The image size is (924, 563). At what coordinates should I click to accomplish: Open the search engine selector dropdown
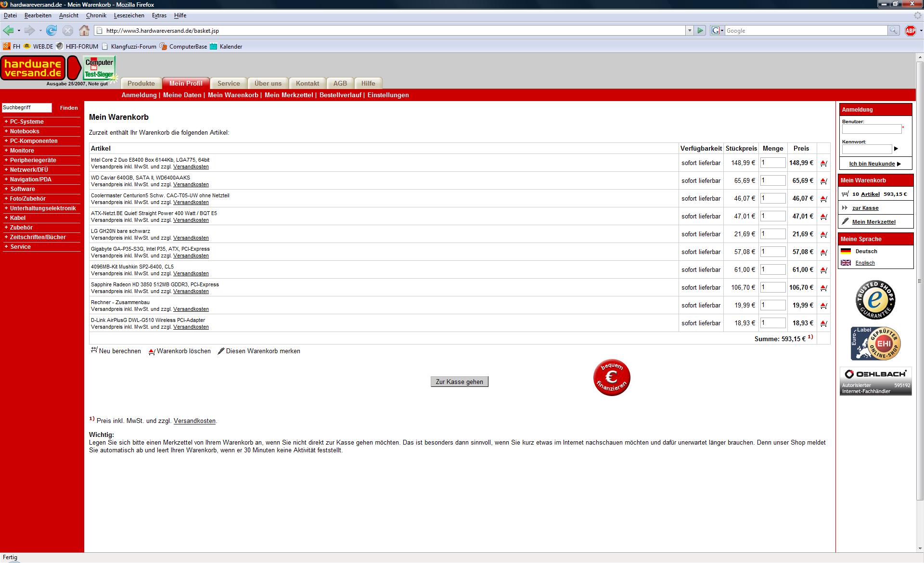[x=717, y=30]
